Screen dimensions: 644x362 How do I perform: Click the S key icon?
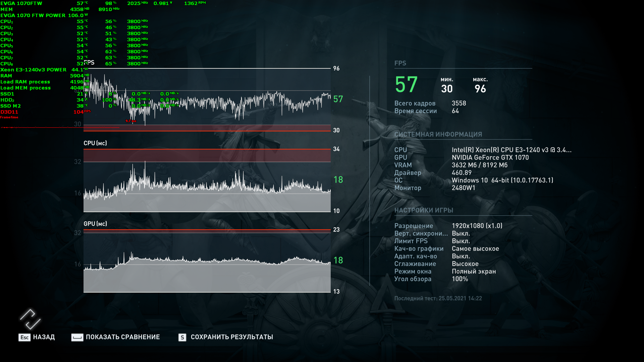point(182,337)
